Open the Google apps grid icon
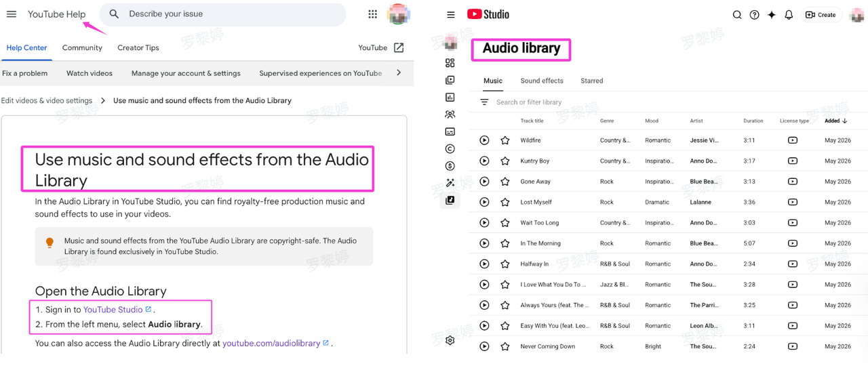868x368 pixels. coord(372,14)
